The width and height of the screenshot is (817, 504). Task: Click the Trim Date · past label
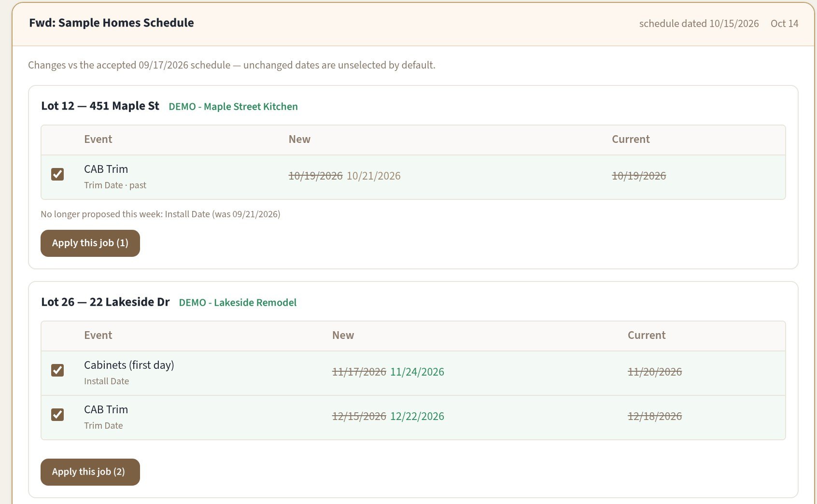[115, 185]
